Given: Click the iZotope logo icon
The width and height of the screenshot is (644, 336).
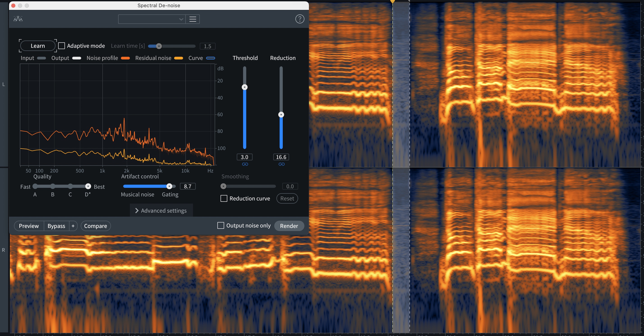Looking at the screenshot, I should (x=18, y=19).
